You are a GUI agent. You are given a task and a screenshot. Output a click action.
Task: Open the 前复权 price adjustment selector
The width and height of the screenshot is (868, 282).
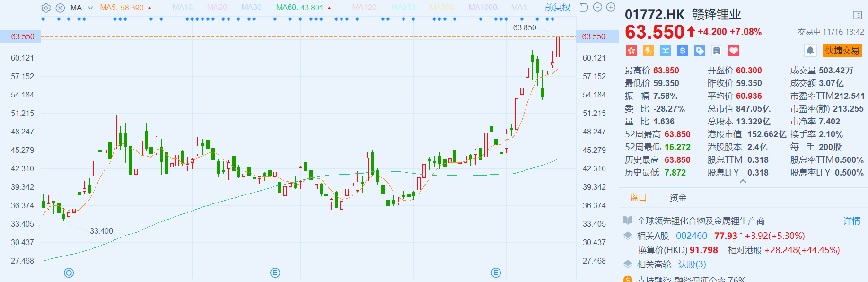pos(558,8)
